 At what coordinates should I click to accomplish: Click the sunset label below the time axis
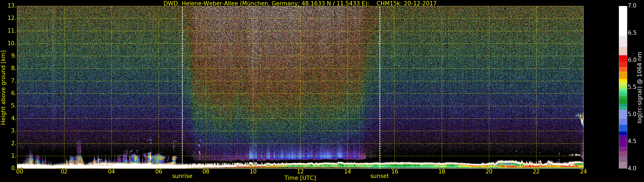coord(379,176)
